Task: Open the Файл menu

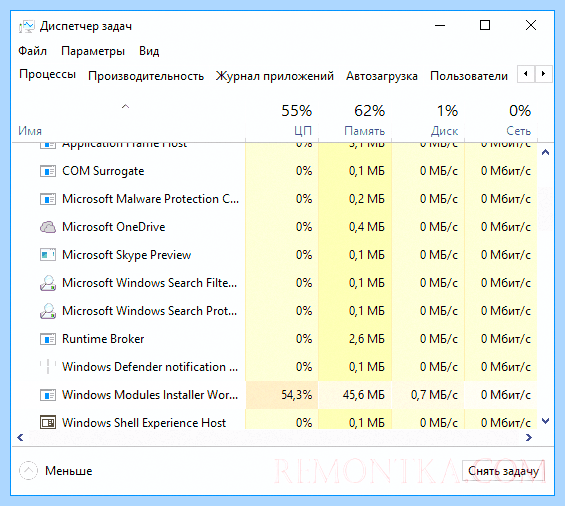Action: coord(32,51)
